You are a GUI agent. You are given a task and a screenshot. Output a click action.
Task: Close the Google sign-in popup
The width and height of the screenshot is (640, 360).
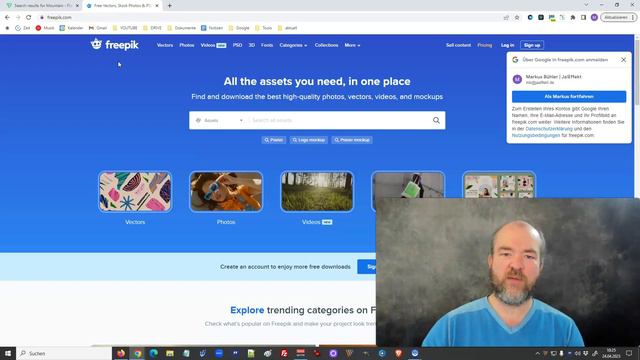pos(623,60)
